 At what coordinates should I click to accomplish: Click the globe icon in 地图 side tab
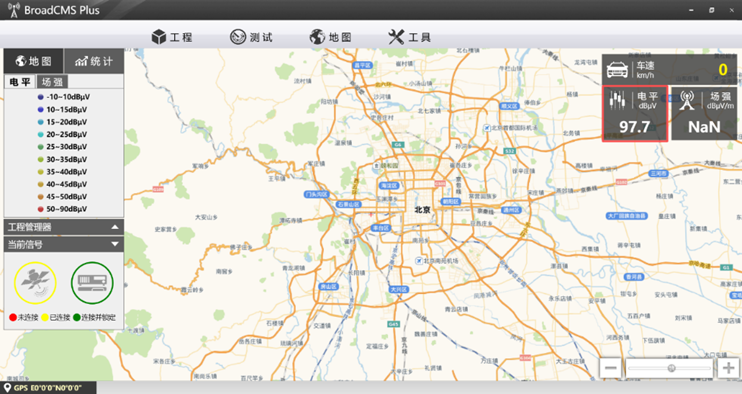(x=20, y=61)
